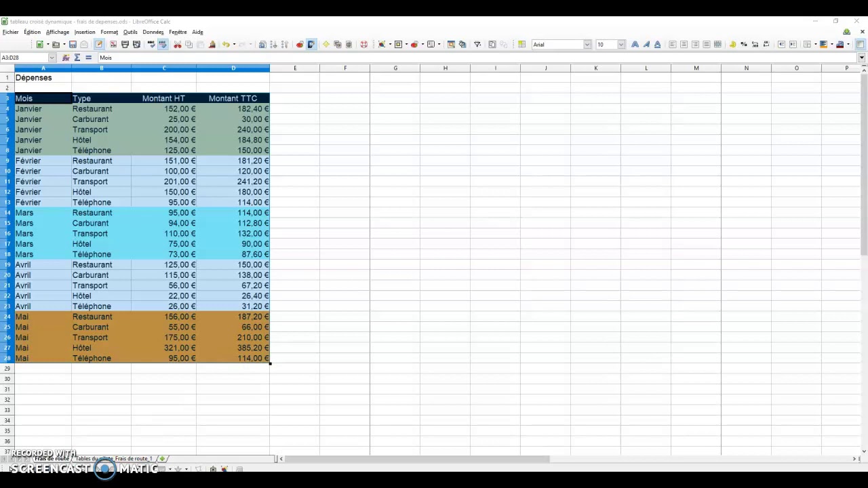The height and width of the screenshot is (488, 868).
Task: Run the Spelling check icon
Action: pyautogui.click(x=151, y=44)
